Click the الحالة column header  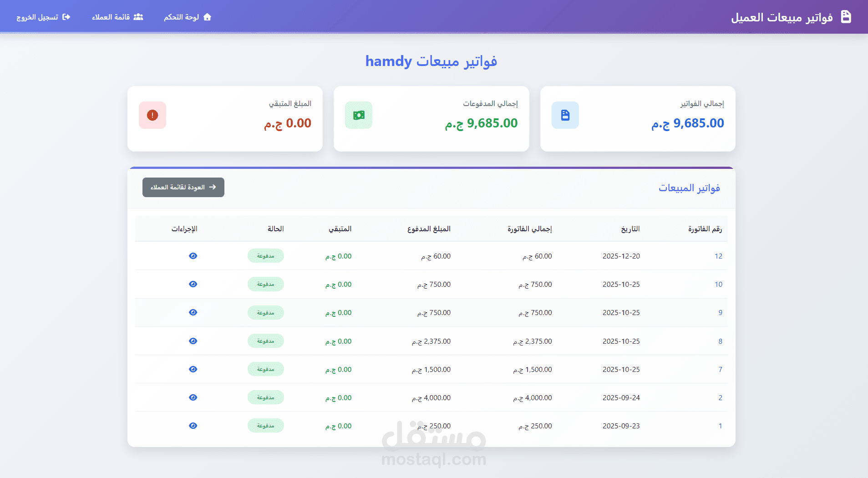tap(275, 229)
